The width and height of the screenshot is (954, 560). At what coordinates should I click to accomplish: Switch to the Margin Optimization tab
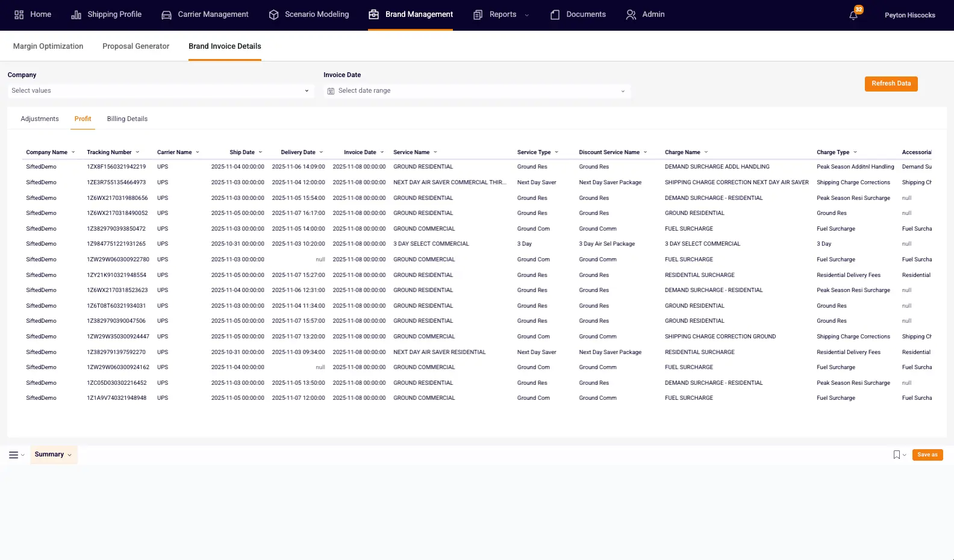48,46
